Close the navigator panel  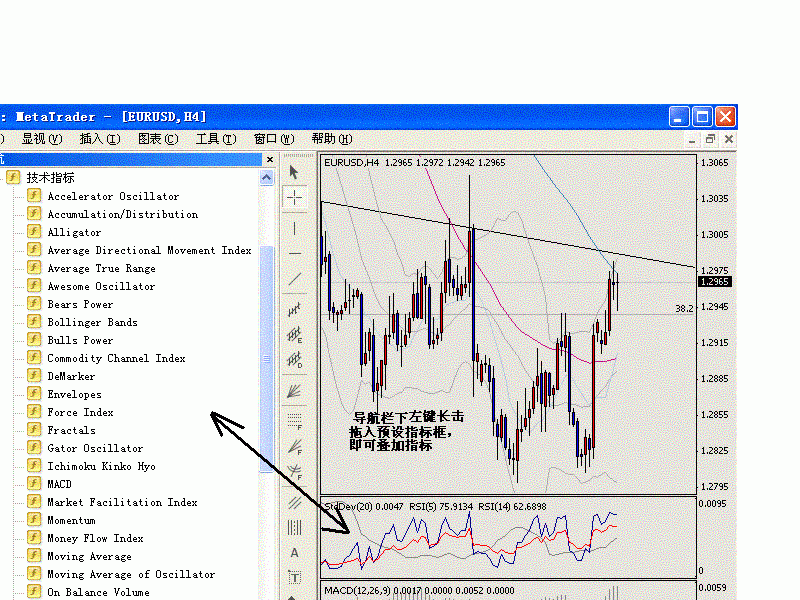270,160
